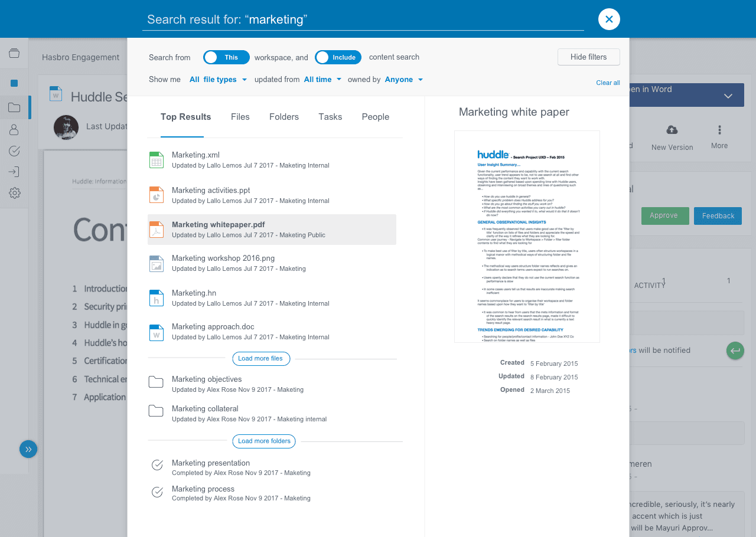Viewport: 756px width, 537px height.
Task: Click the sign-out arrow icon in sidebar
Action: tap(14, 172)
